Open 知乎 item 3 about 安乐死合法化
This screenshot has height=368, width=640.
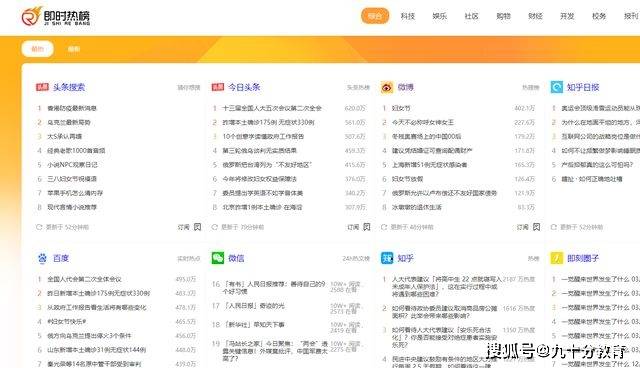pos(444,337)
